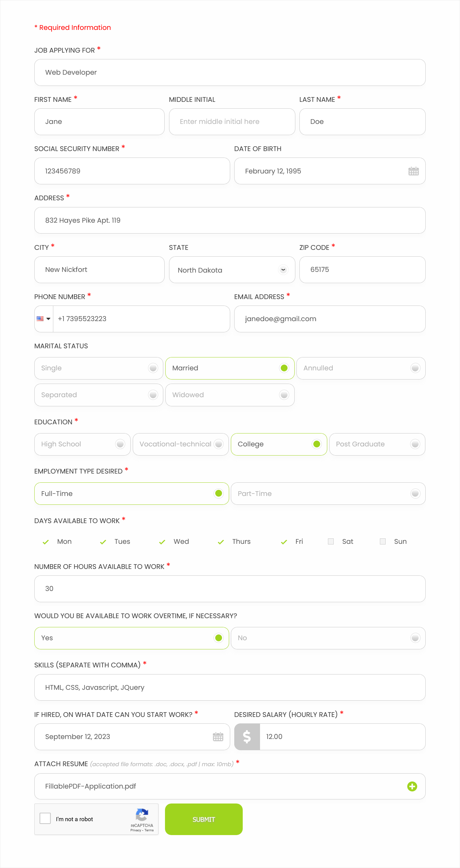Click the Job Applying For field
The height and width of the screenshot is (868, 460).
pos(230,73)
